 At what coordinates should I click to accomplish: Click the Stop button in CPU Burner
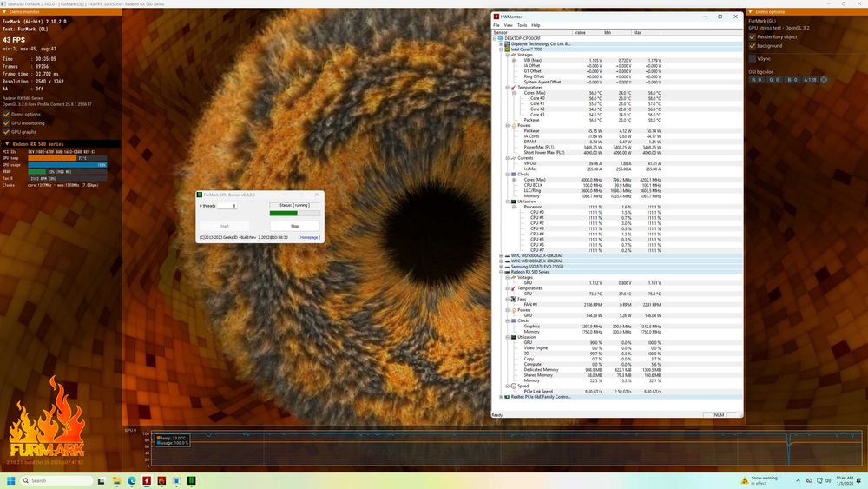click(x=294, y=226)
